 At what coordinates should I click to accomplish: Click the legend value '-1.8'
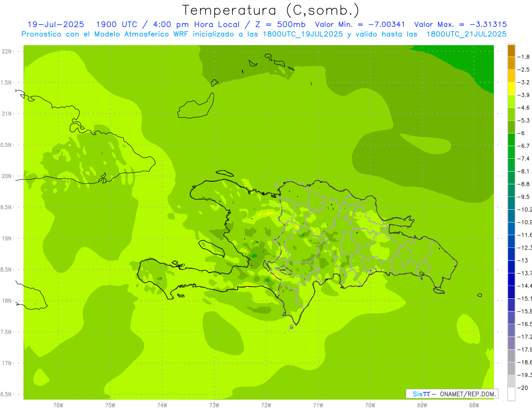point(524,57)
